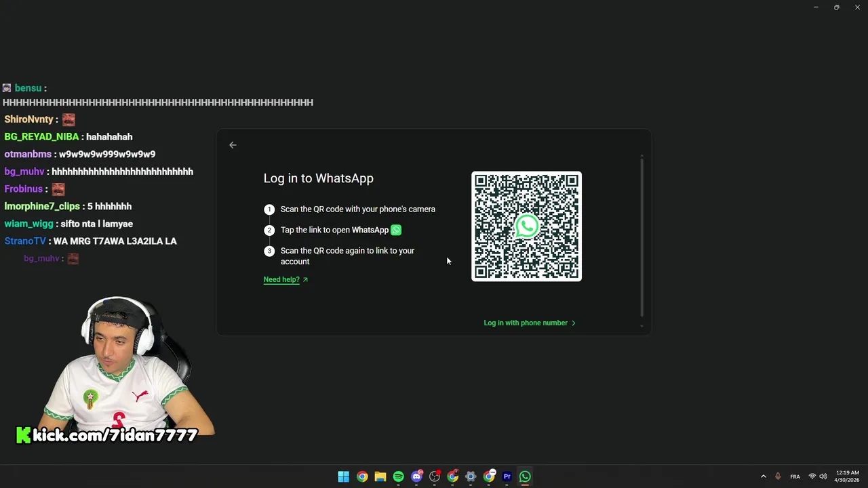This screenshot has width=868, height=488.
Task: Open File Explorer from the taskbar
Action: pos(380,476)
